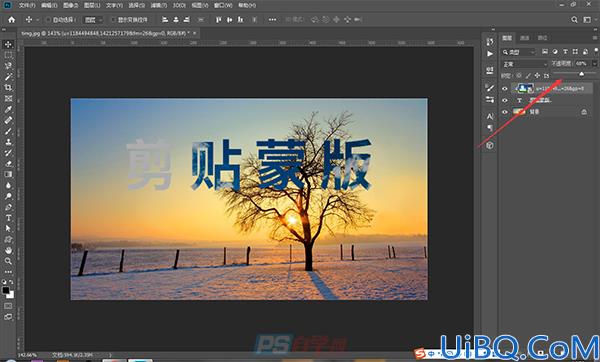Image resolution: width=600 pixels, height=362 pixels.
Task: Select the Rectangular Marquee tool
Action: coord(8,55)
